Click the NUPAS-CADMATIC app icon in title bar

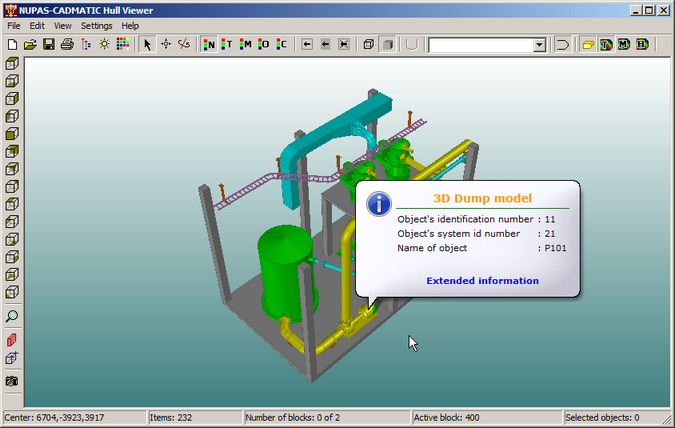click(11, 10)
